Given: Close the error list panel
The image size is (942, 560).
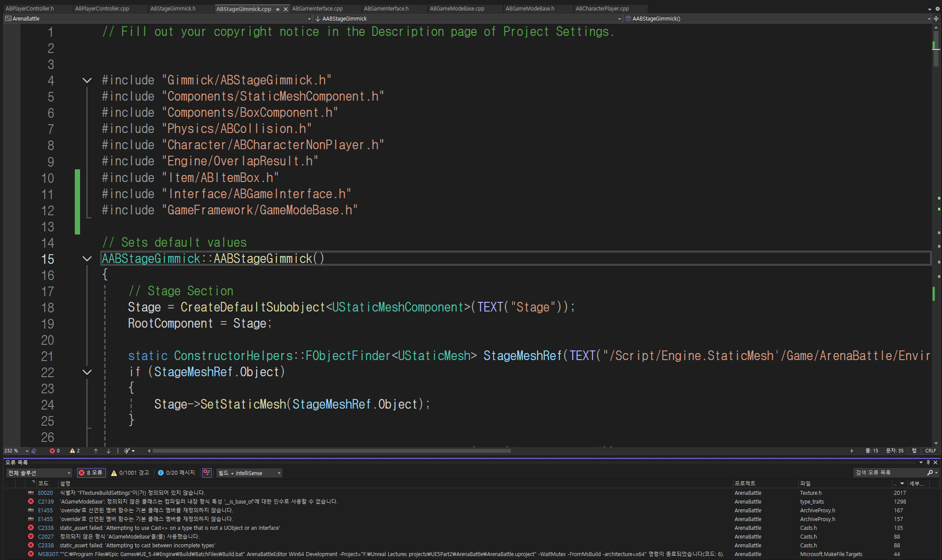Looking at the screenshot, I should click(935, 463).
